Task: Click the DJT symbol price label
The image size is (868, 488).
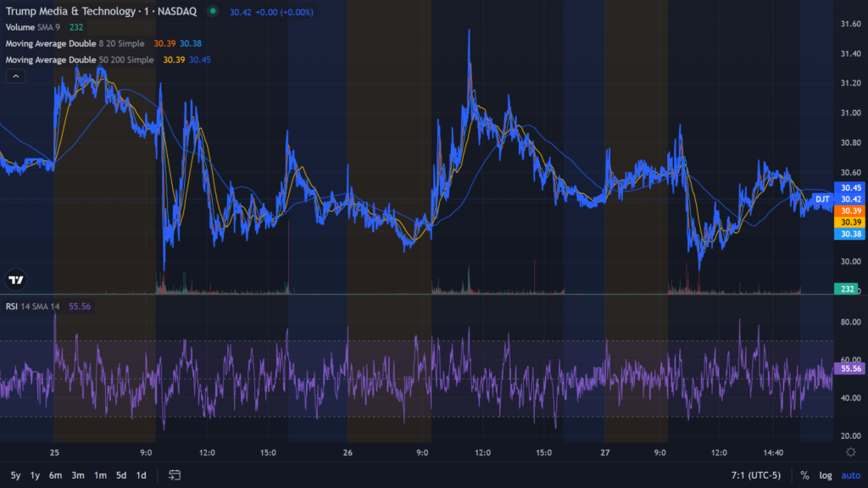Action: [821, 199]
